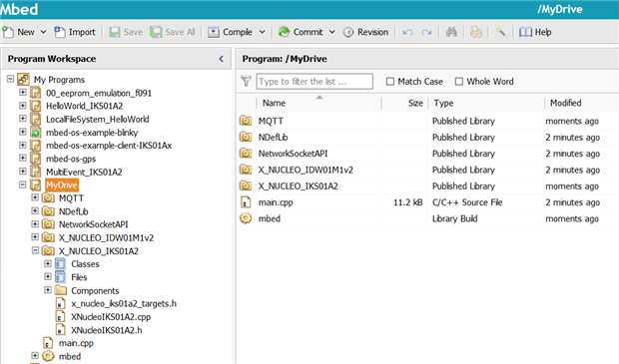
Task: Click the main.cpp file icon in list
Action: click(x=246, y=202)
